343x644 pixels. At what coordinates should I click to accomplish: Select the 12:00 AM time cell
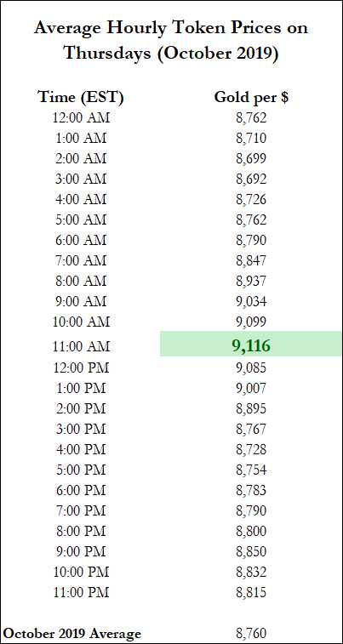coord(82,118)
